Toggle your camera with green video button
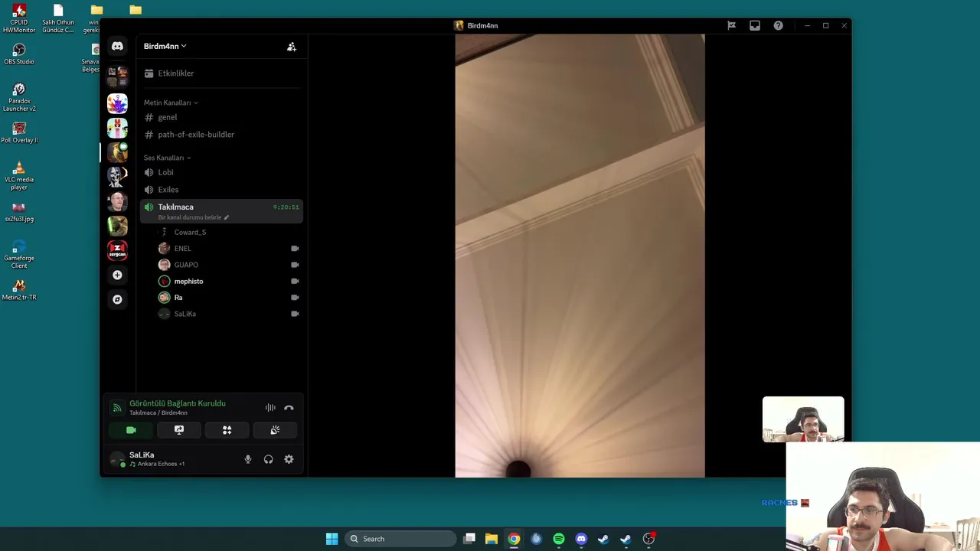The height and width of the screenshot is (551, 980). point(131,430)
